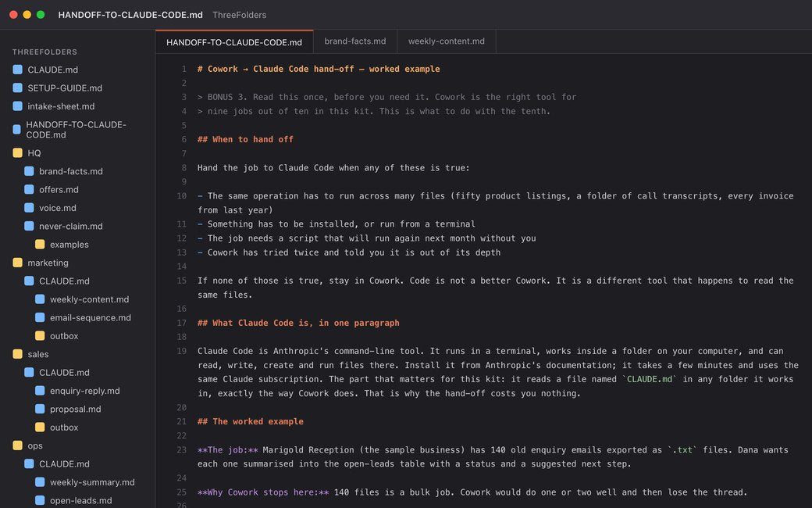The image size is (812, 508).
Task: Click the file icon beside weekly-summary.md
Action: [x=40, y=482]
